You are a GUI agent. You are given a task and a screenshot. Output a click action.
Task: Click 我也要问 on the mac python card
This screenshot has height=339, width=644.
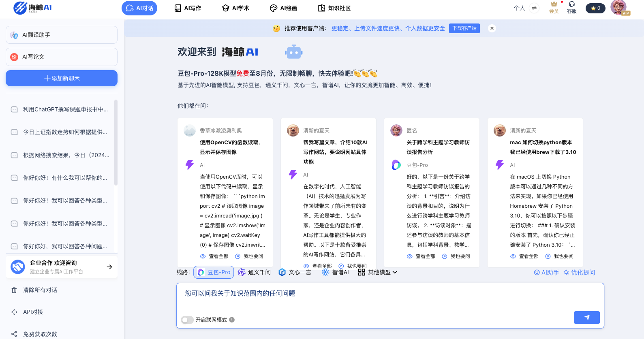[559, 256]
